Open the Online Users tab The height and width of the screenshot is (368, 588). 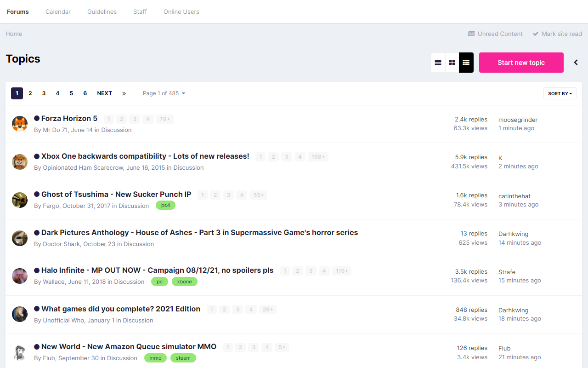tap(181, 11)
